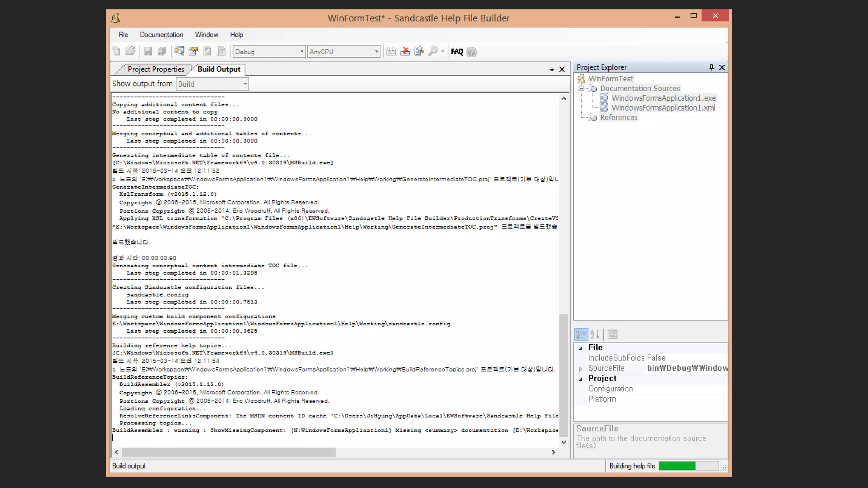
Task: Click the Building help file progress bar
Action: point(688,466)
